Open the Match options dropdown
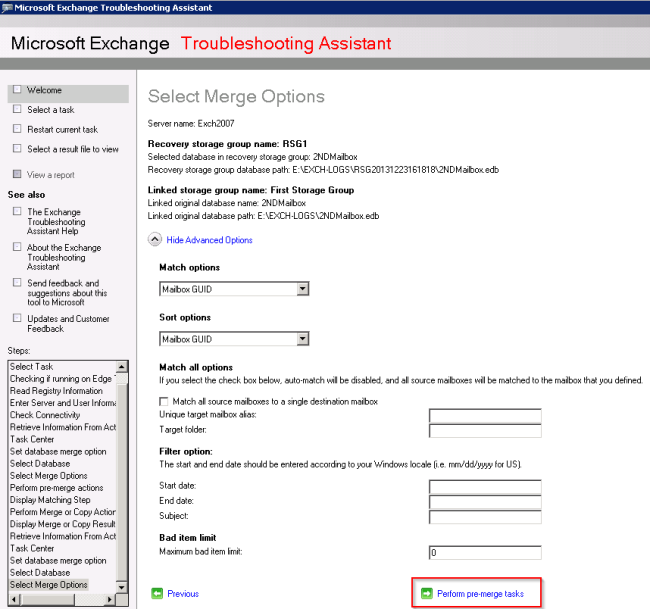This screenshot has width=650, height=609. [302, 289]
